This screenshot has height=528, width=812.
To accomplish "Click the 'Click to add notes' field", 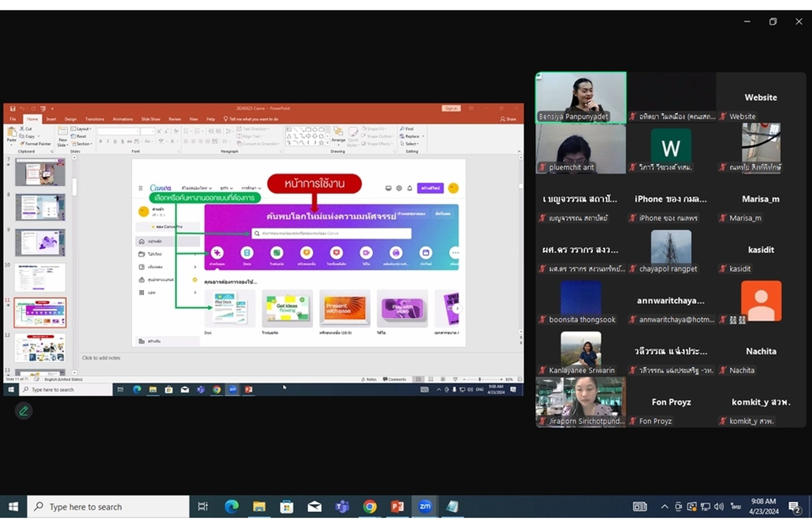I will (x=101, y=358).
